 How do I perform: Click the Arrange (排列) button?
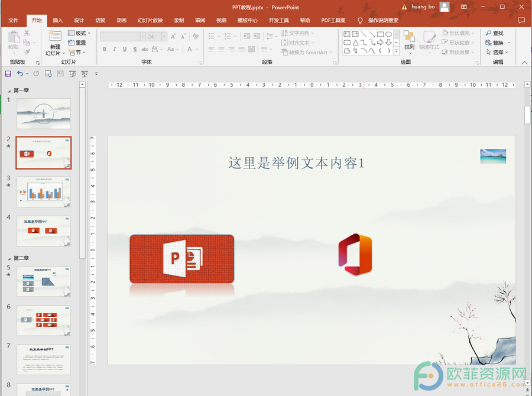pyautogui.click(x=410, y=43)
